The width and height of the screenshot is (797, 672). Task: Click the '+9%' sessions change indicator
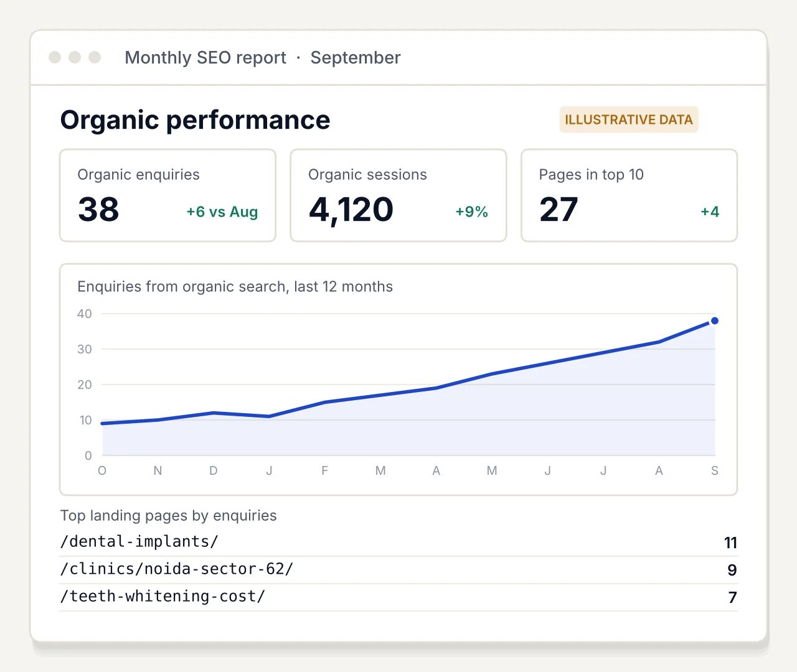point(472,212)
